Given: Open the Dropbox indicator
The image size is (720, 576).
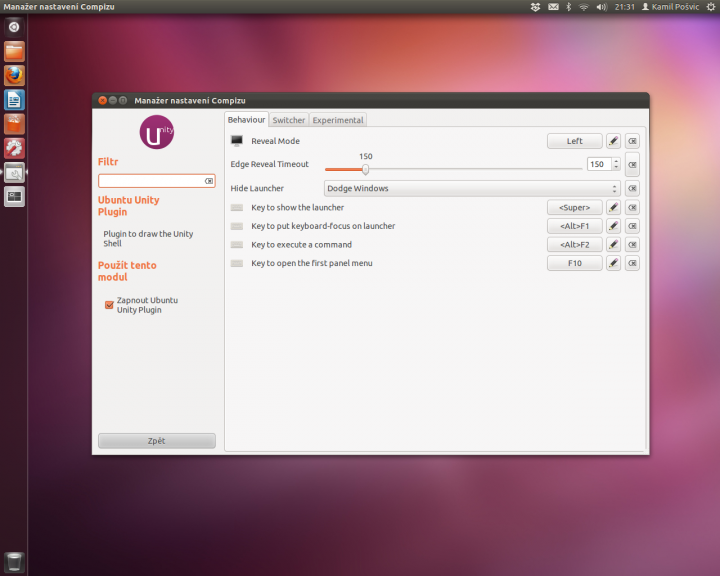Looking at the screenshot, I should pos(535,7).
